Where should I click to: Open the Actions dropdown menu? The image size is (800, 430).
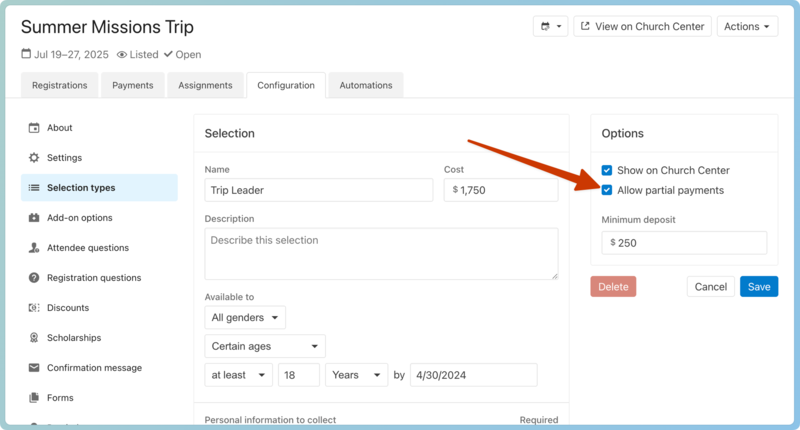[x=747, y=27]
